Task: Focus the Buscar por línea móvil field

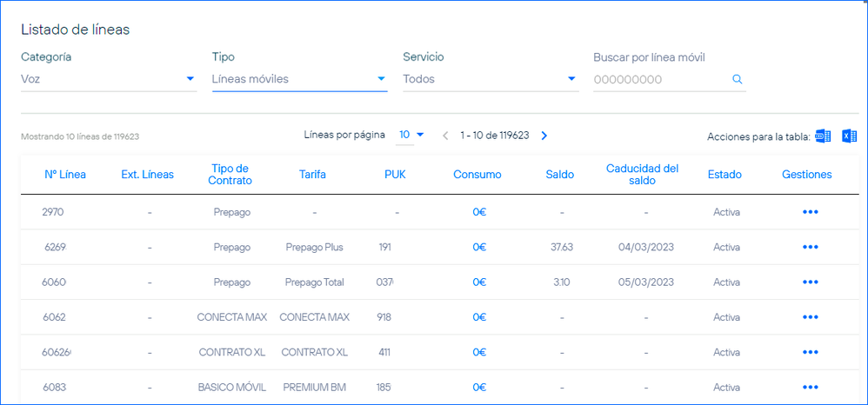Action: tap(659, 79)
